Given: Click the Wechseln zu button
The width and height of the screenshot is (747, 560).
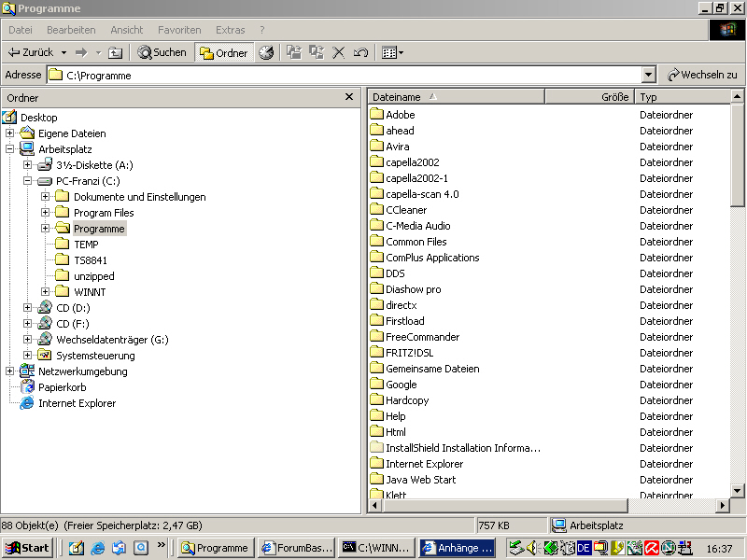Looking at the screenshot, I should [x=702, y=75].
